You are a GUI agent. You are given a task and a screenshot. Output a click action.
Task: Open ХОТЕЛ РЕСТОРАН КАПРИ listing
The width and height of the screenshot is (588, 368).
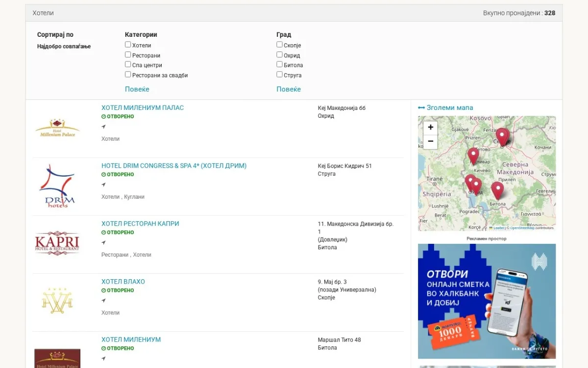tap(140, 224)
